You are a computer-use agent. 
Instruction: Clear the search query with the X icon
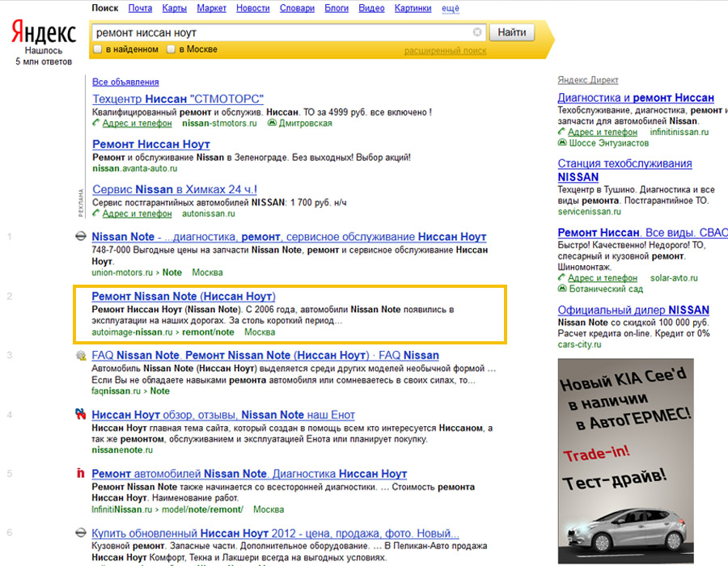pos(476,32)
